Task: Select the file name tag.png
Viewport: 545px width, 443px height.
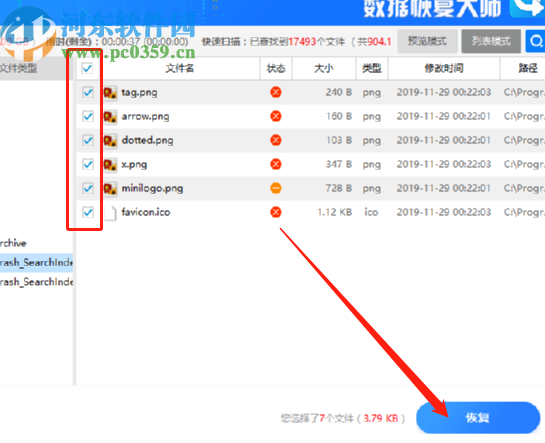Action: 139,93
